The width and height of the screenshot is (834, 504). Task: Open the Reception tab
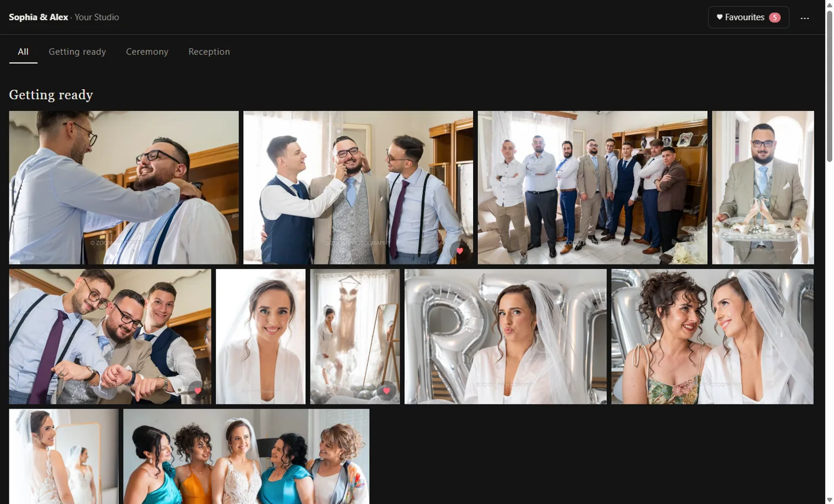(209, 51)
